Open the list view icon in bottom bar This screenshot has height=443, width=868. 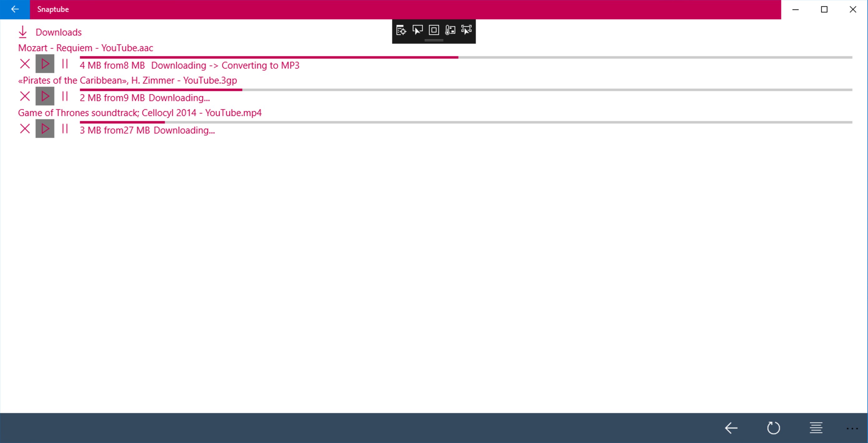click(x=816, y=428)
